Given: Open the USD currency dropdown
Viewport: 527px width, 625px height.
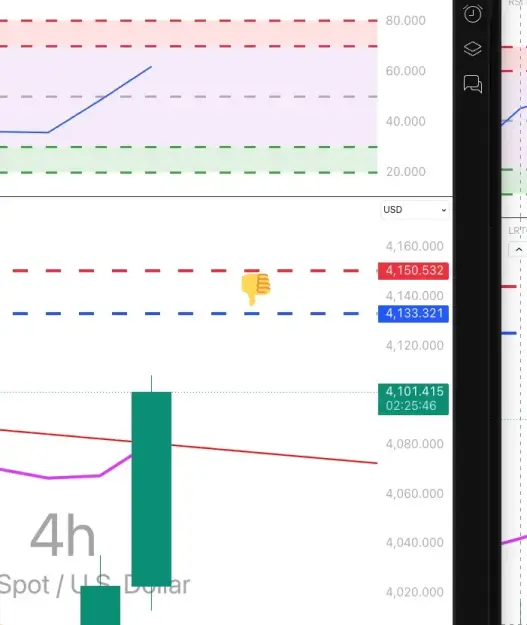Looking at the screenshot, I should (x=415, y=210).
